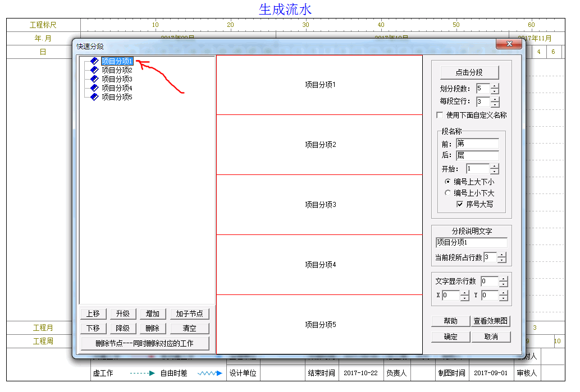Decrease 每段空行 with the down arrow
Viewport: 580px width, 392px height.
[x=494, y=104]
